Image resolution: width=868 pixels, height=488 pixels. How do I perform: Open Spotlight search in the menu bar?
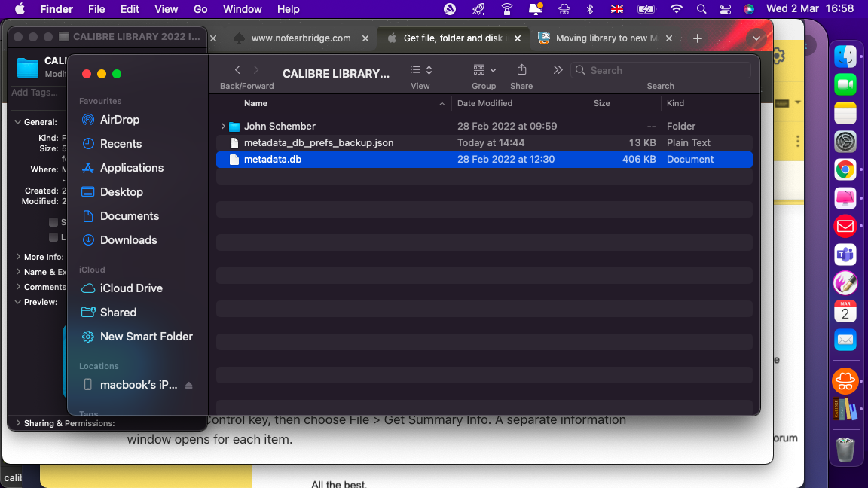tap(701, 9)
